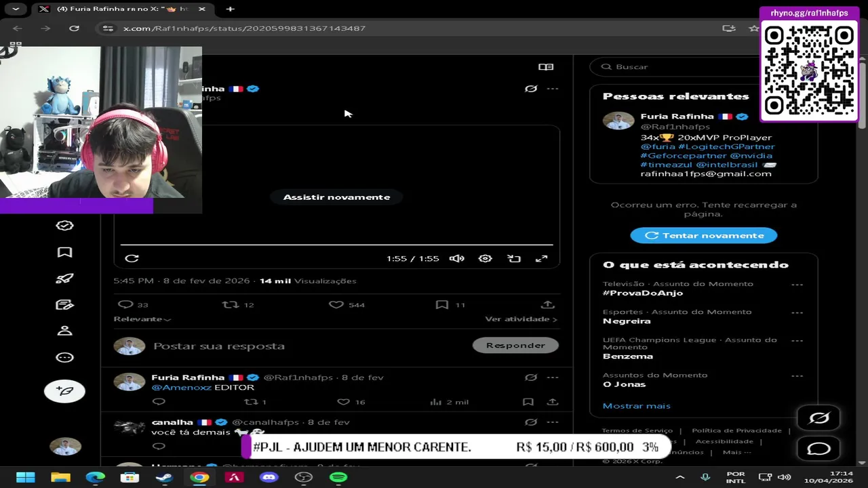Screen dimensions: 868x488
Task: Open floating messages chat button
Action: click(819, 449)
